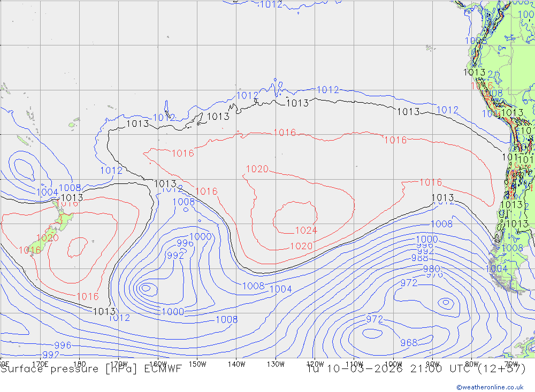Select the 'Surface pressure [hPa] ECMWF' title
The image size is (535, 392).
point(91,369)
